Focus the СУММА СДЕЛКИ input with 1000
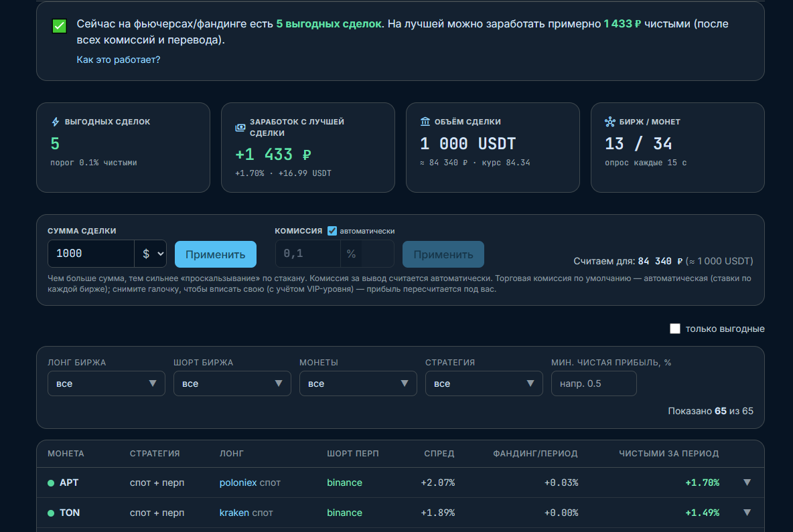 click(91, 254)
